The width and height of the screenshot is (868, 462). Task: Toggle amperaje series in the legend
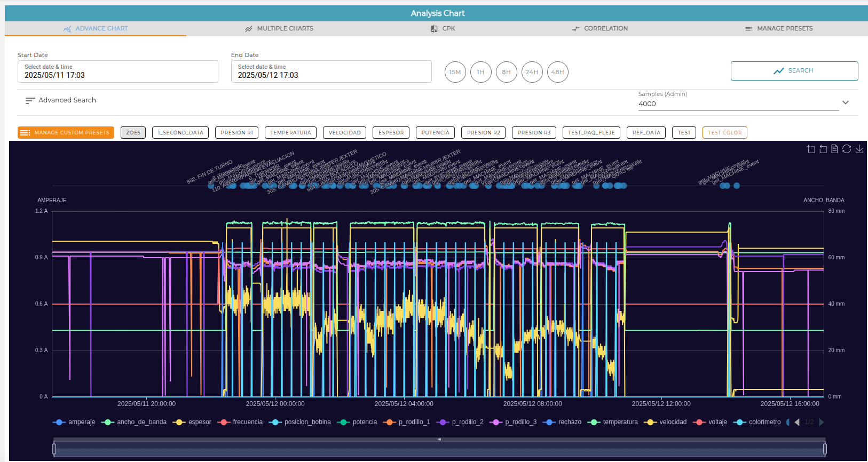point(74,422)
